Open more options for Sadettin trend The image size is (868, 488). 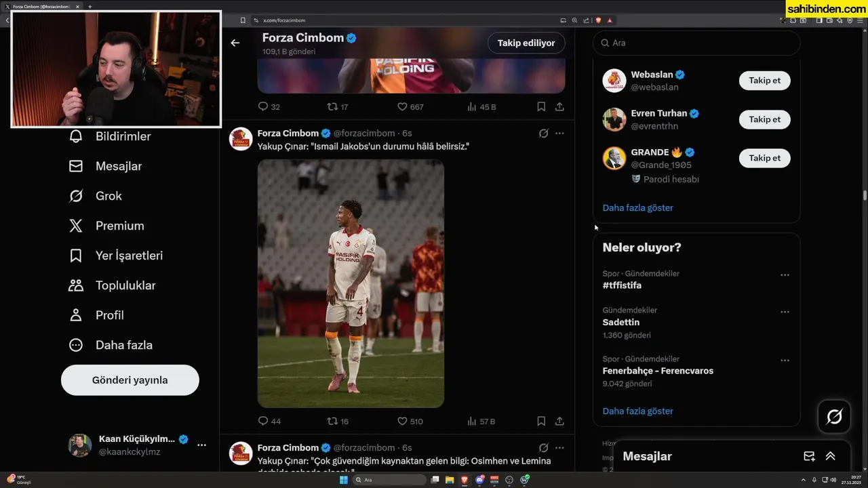point(785,312)
